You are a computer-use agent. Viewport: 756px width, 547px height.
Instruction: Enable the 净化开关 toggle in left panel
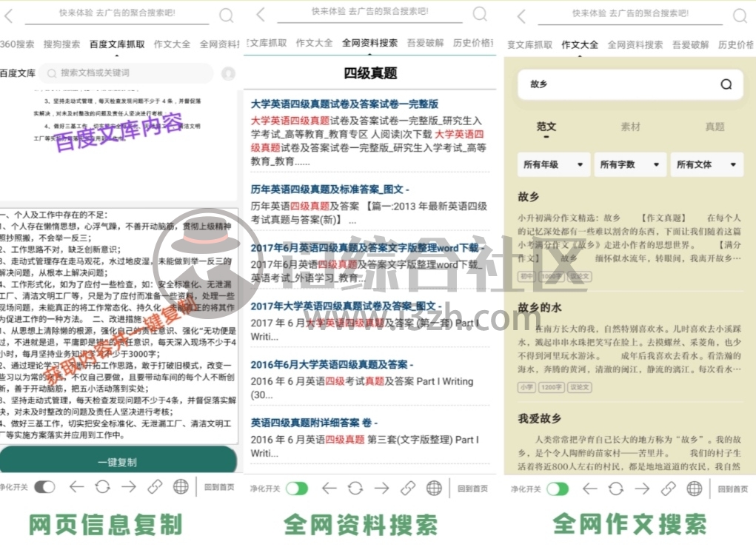45,487
